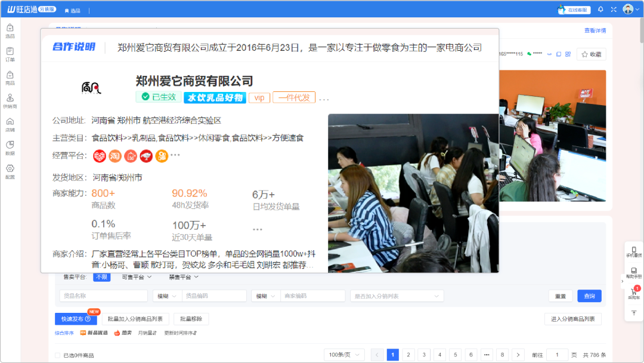Go to the next page with the right arrow

click(x=518, y=355)
